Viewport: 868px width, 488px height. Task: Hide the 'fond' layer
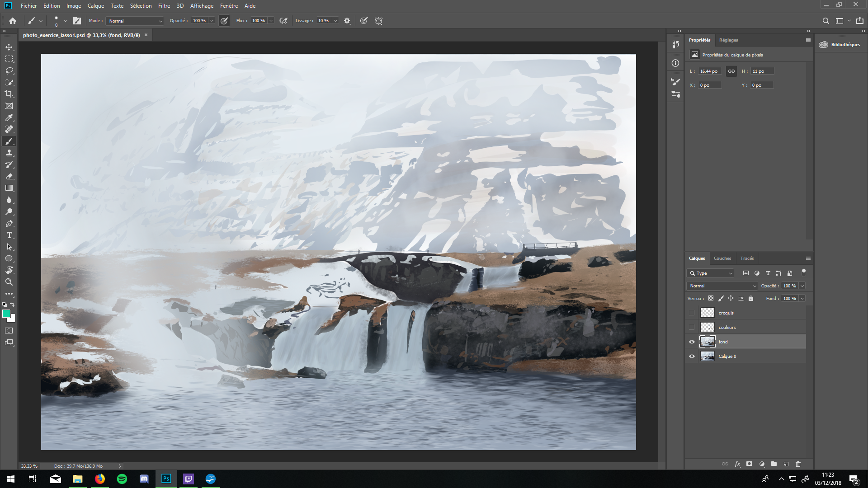click(692, 342)
